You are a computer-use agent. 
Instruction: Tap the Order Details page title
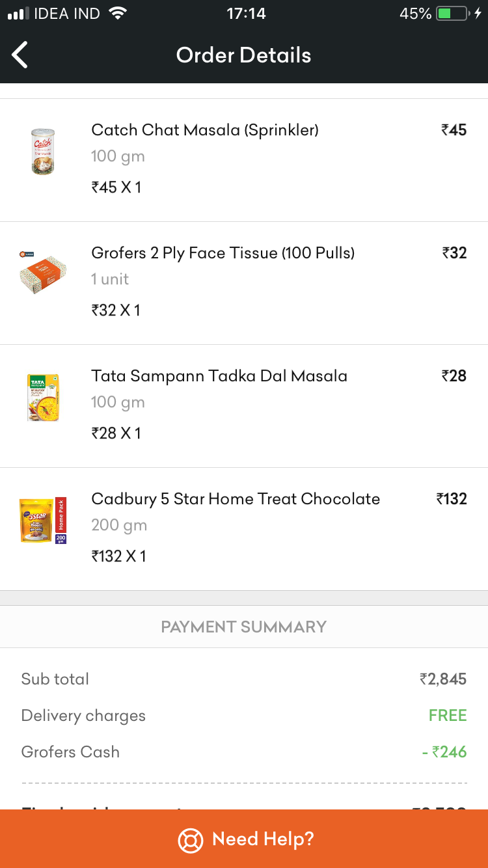[x=244, y=55]
